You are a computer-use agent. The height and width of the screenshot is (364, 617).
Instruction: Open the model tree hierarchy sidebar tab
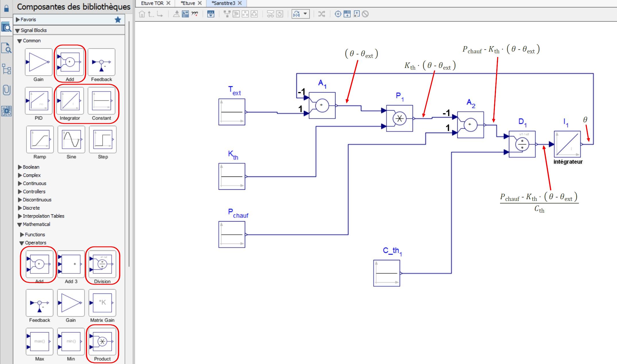[x=6, y=69]
